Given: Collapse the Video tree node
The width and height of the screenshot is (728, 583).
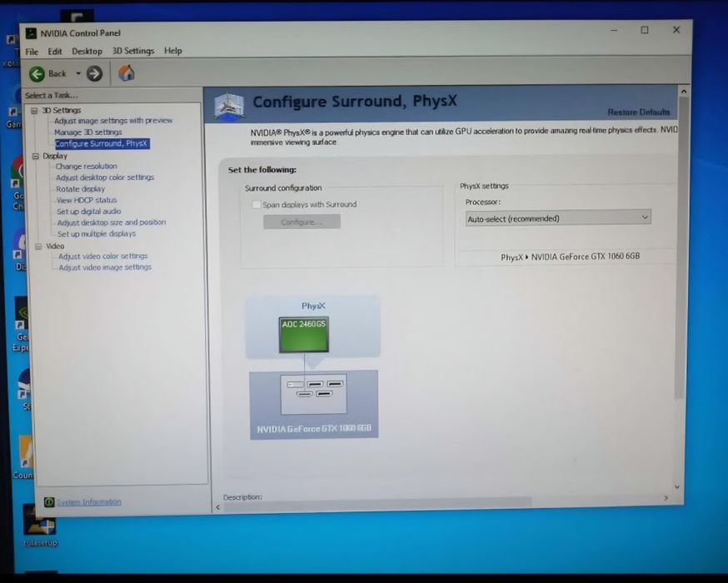Looking at the screenshot, I should [38, 246].
